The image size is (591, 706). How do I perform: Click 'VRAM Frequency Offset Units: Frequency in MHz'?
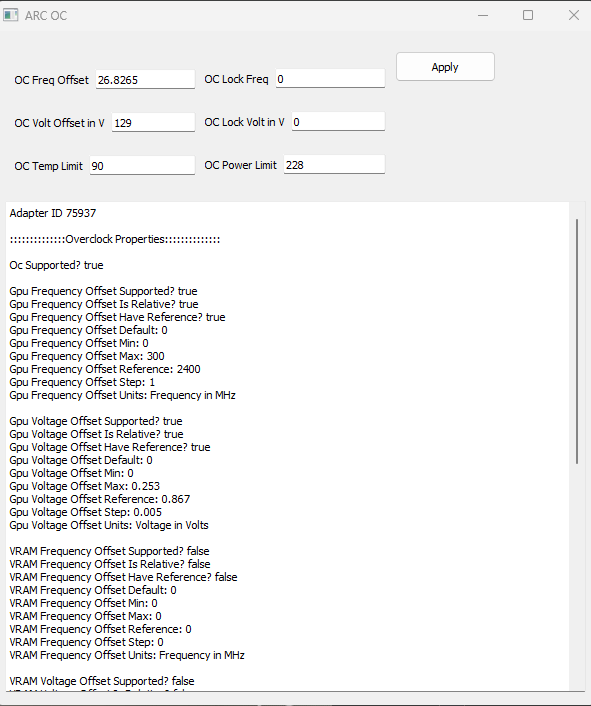tap(127, 656)
